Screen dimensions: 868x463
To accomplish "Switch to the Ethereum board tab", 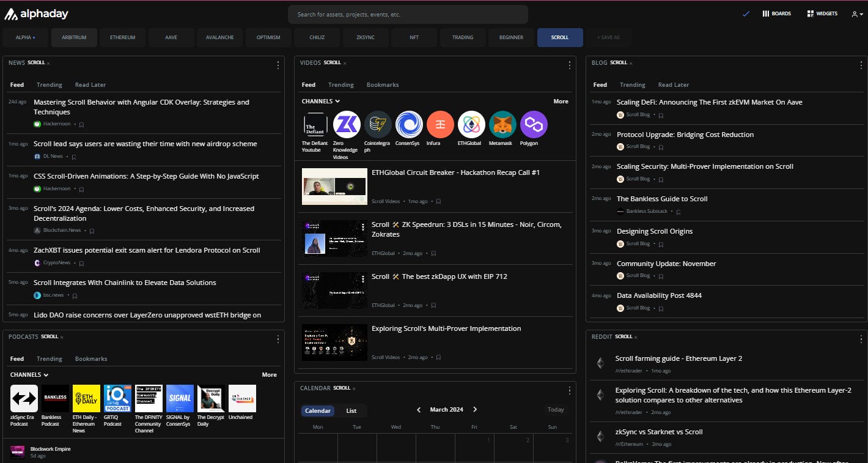I will point(123,37).
